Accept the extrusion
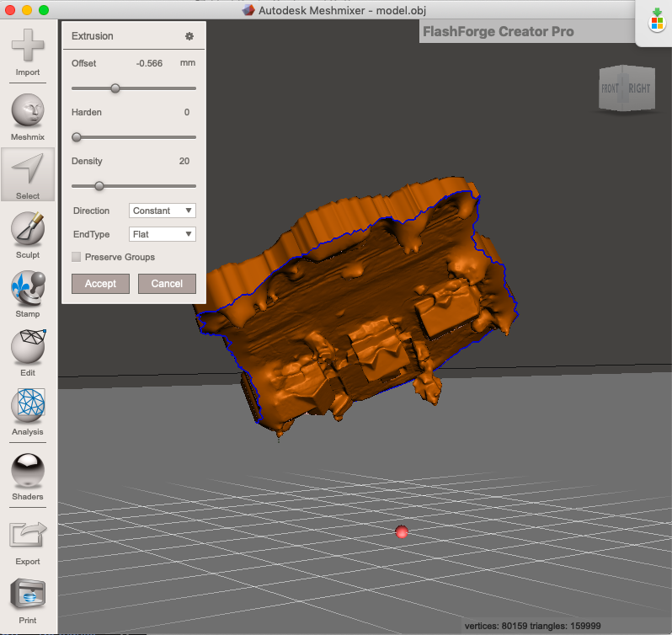Screen dimensions: 672x635 (x=100, y=284)
